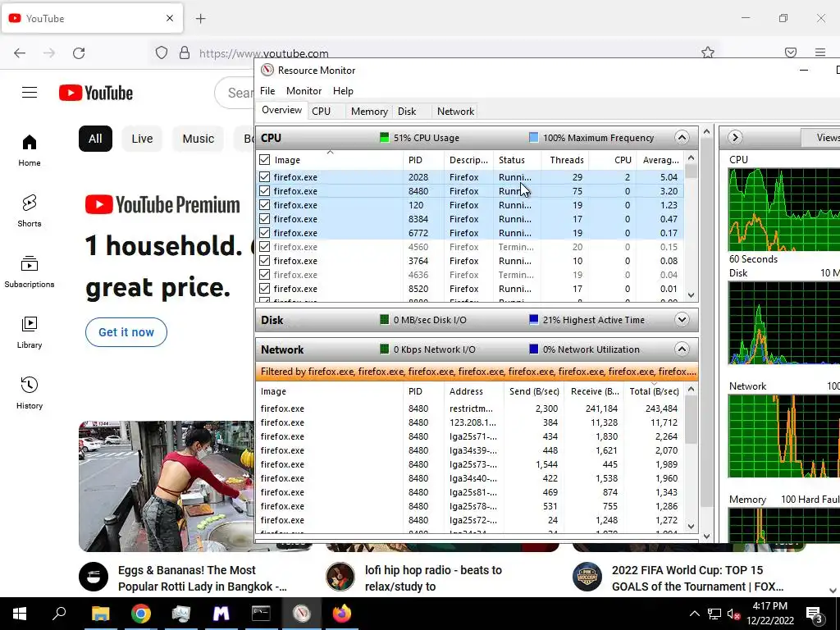Open the command prompt taskbar icon
The height and width of the screenshot is (630, 840).
tap(261, 614)
